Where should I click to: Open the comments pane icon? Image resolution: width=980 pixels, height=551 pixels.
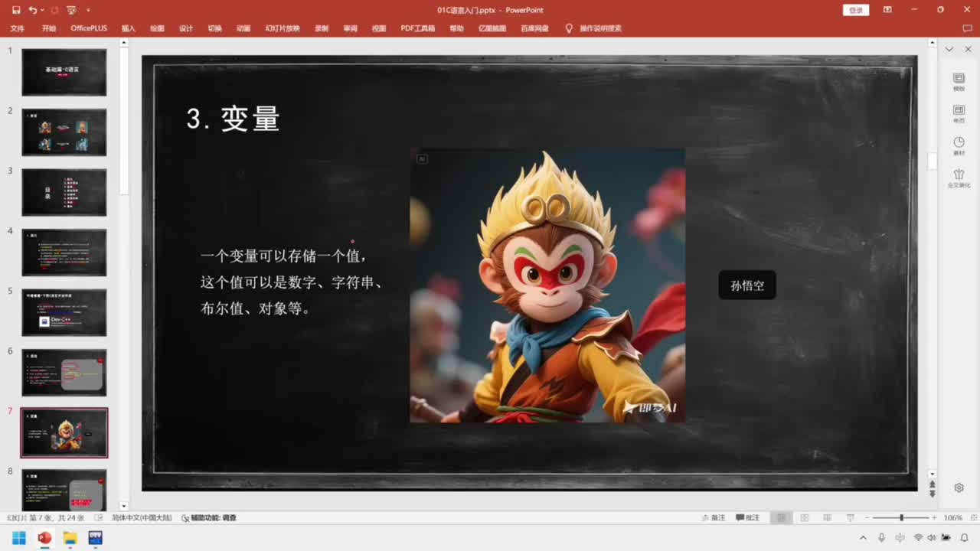(965, 28)
